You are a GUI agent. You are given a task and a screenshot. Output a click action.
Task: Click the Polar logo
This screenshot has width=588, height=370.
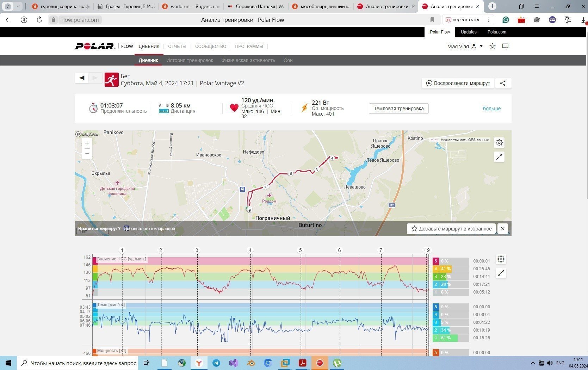click(x=95, y=46)
